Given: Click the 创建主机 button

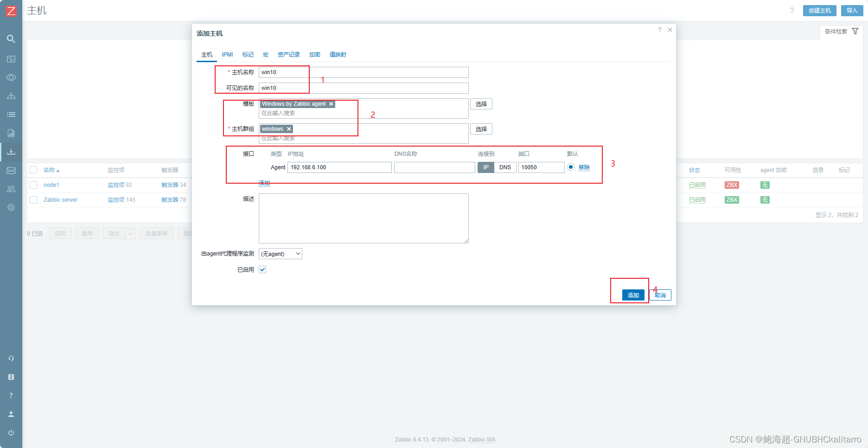Looking at the screenshot, I should tap(820, 11).
